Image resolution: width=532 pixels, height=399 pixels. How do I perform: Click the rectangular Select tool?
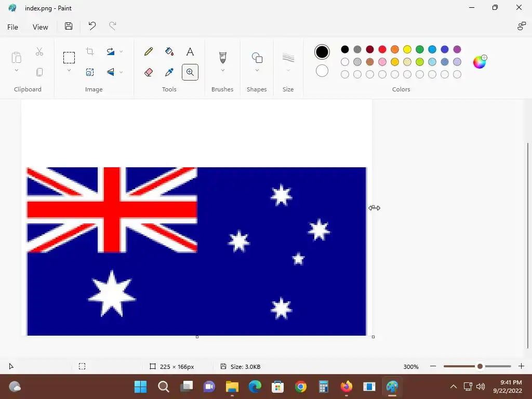[69, 58]
